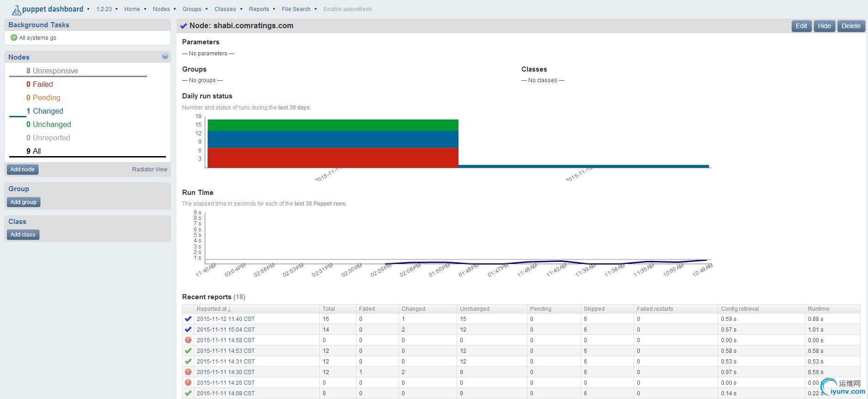Hide this node using the Hide button

tap(824, 26)
